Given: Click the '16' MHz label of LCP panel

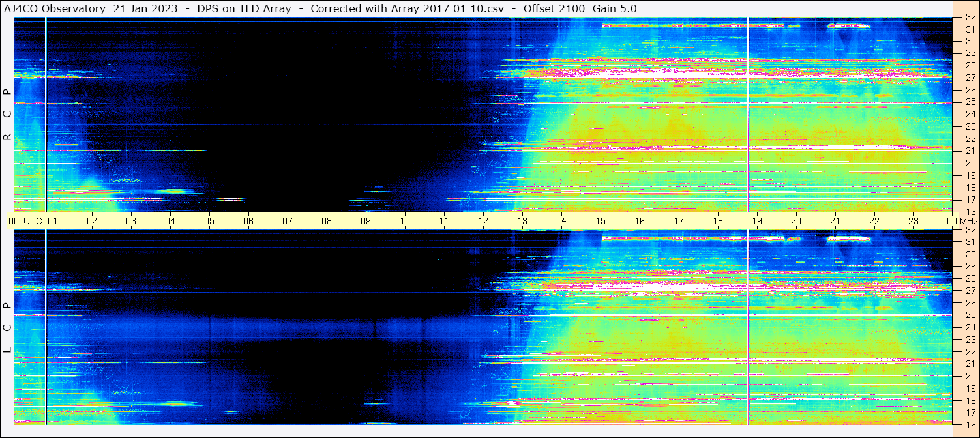Looking at the screenshot, I should (970, 424).
